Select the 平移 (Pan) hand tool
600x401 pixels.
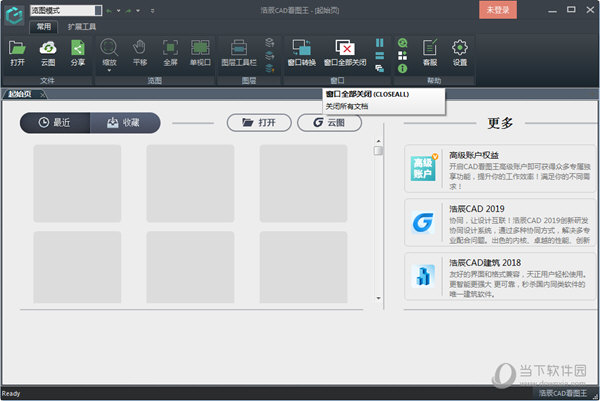(140, 51)
